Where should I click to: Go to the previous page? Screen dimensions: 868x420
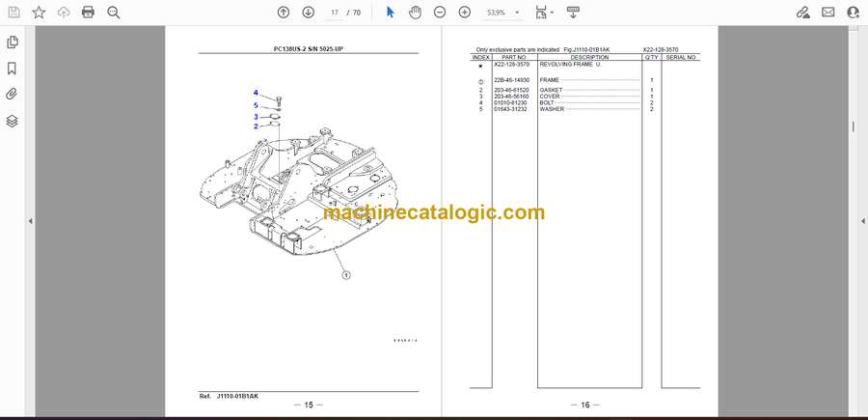[284, 13]
